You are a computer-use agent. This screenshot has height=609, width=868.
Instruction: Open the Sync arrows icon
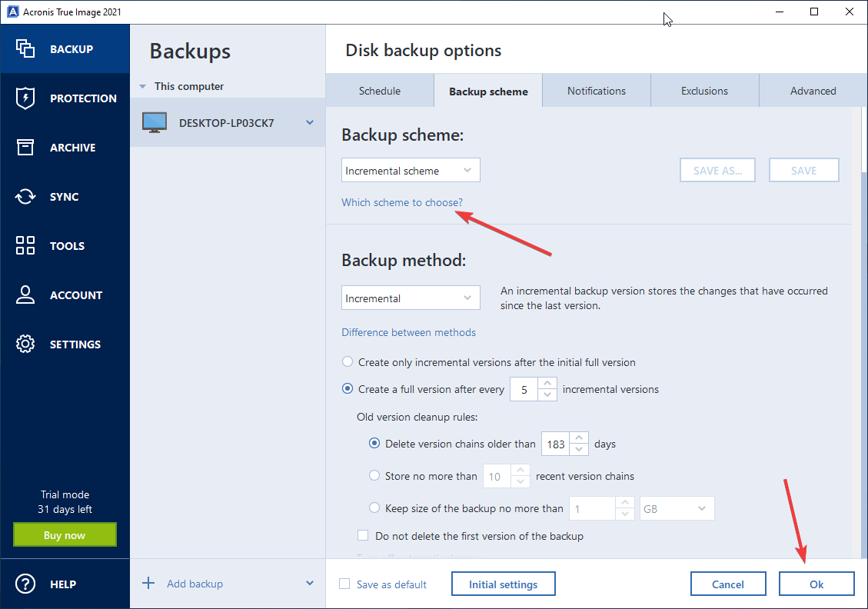[x=25, y=197]
